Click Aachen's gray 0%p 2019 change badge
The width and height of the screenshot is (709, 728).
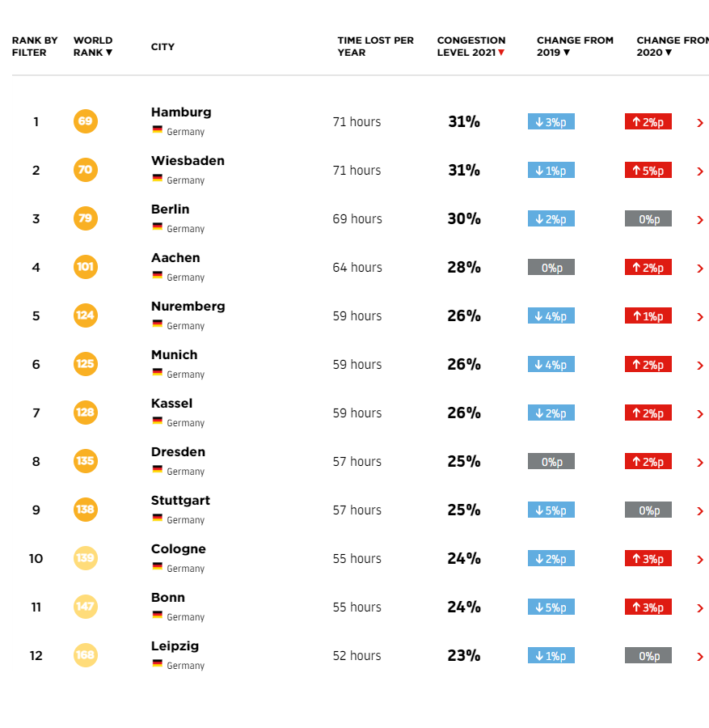(551, 268)
